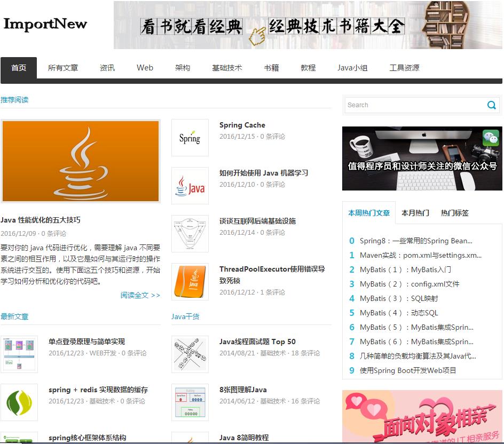
Task: Open hot article MyBatis（6）：MyBatis集成Spring
Action: pyautogui.click(x=416, y=342)
